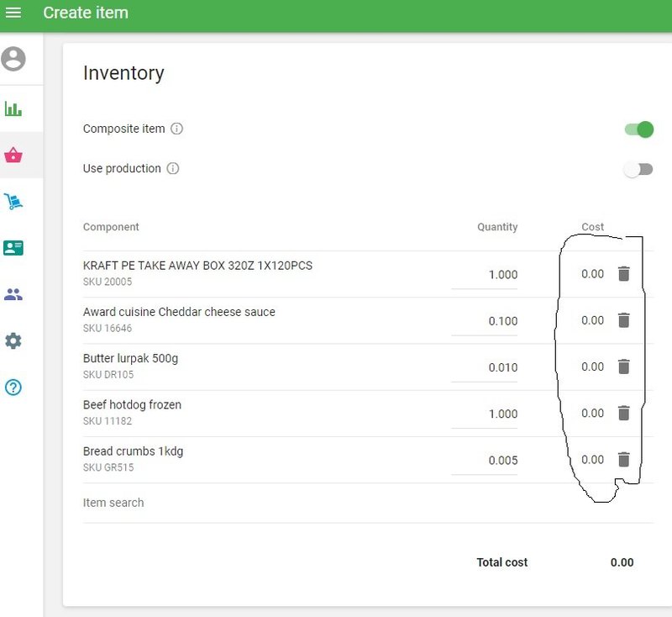This screenshot has height=617, width=672.
Task: Delete the Bread crumbs 1kdg component
Action: (623, 460)
